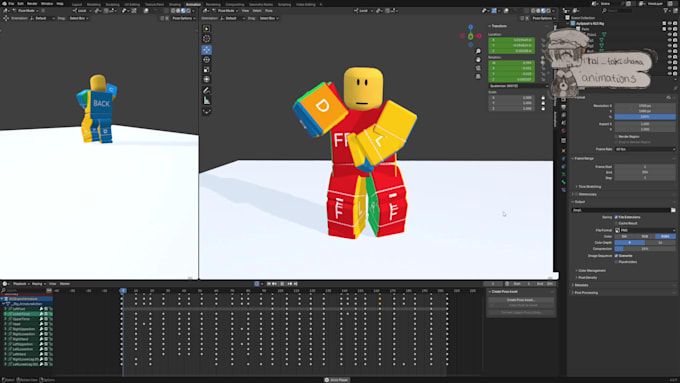
Task: Click the play button in timeline header
Action: click(282, 284)
